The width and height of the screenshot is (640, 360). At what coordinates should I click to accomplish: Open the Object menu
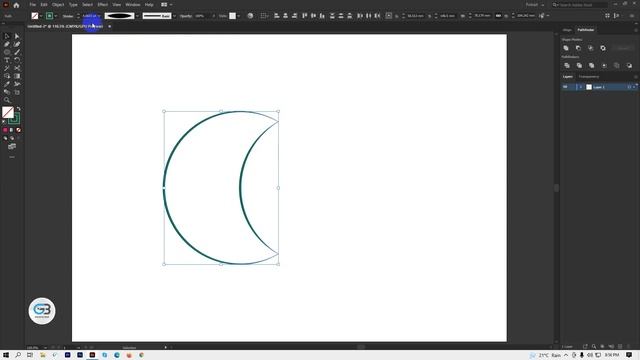[58, 5]
